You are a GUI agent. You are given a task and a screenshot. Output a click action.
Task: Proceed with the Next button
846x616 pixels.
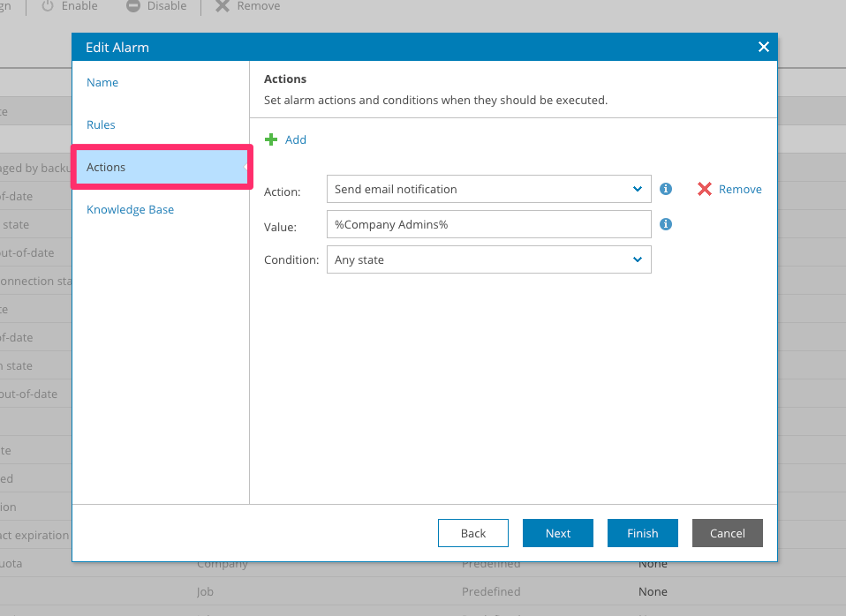click(x=558, y=533)
